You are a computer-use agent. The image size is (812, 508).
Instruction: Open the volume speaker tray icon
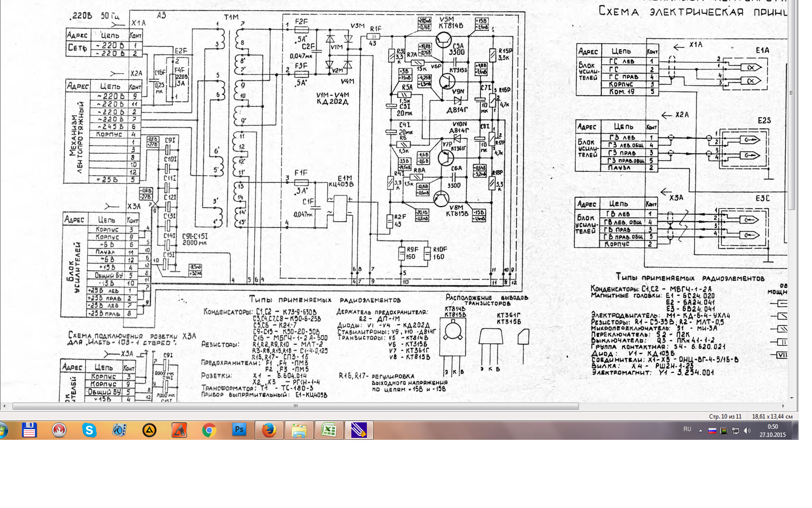tap(747, 431)
